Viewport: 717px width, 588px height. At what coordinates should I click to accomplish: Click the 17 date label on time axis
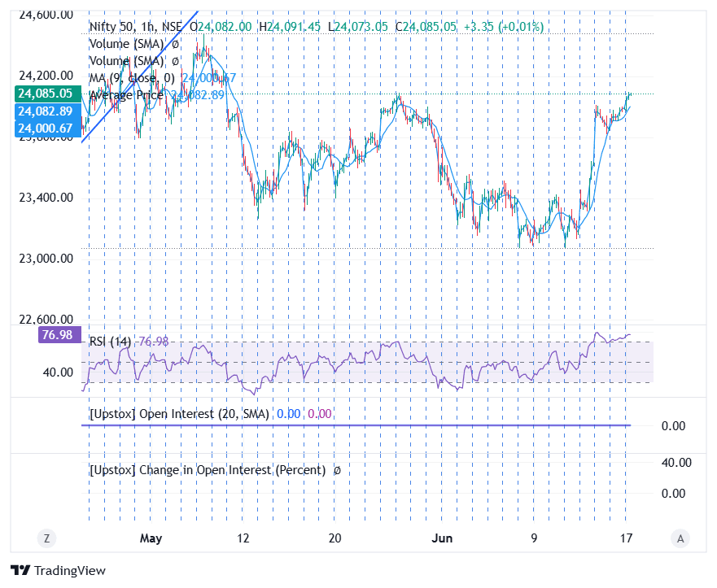point(627,538)
